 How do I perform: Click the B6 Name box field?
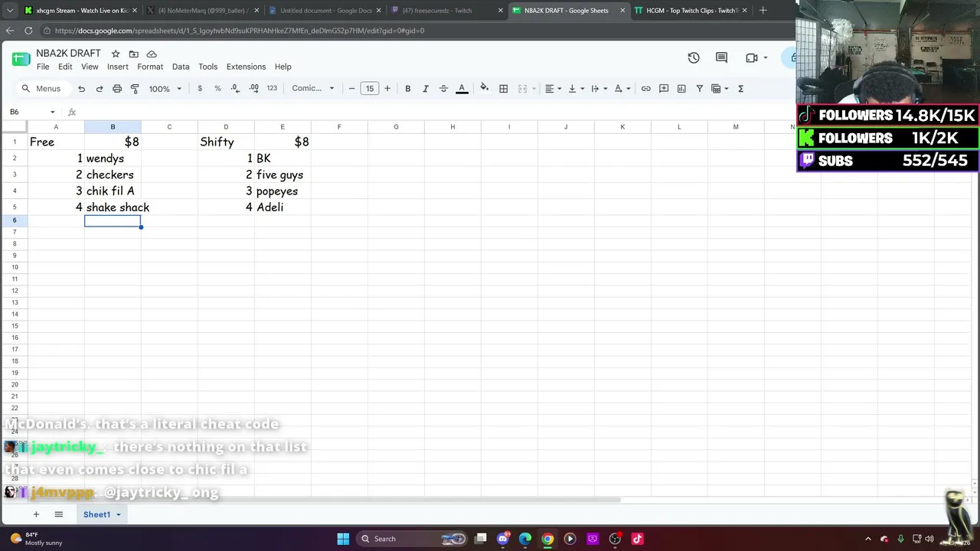[x=31, y=112]
